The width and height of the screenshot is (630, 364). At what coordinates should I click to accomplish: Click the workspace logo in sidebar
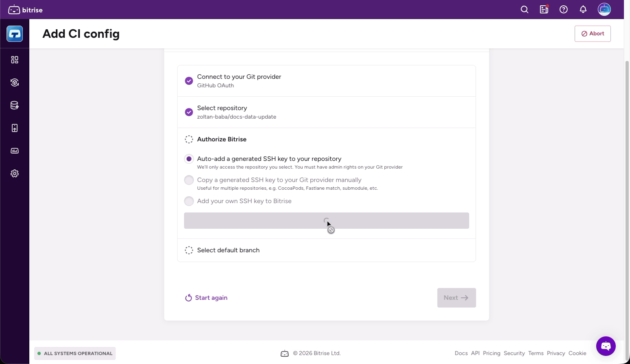point(15,34)
